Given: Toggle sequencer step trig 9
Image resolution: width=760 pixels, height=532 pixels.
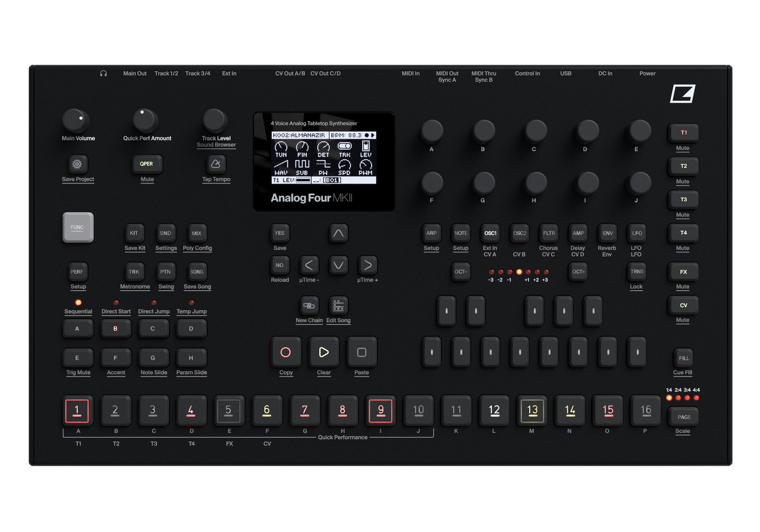Looking at the screenshot, I should (x=380, y=410).
